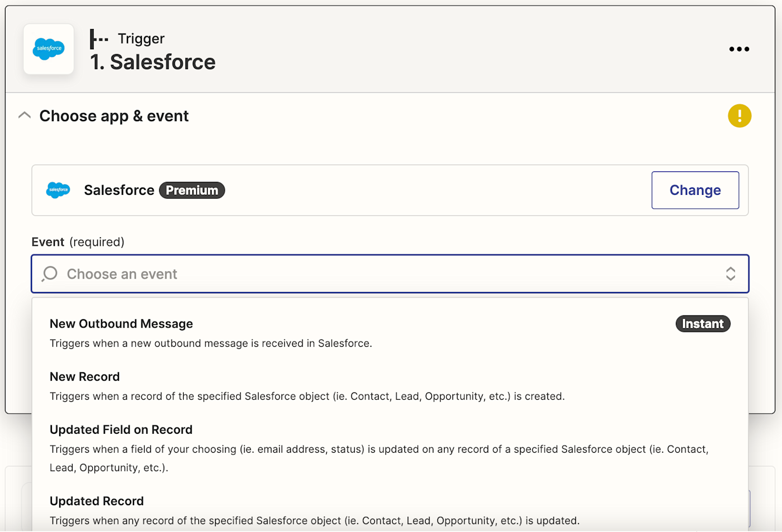
Task: Select the New Record event option
Action: (390, 386)
